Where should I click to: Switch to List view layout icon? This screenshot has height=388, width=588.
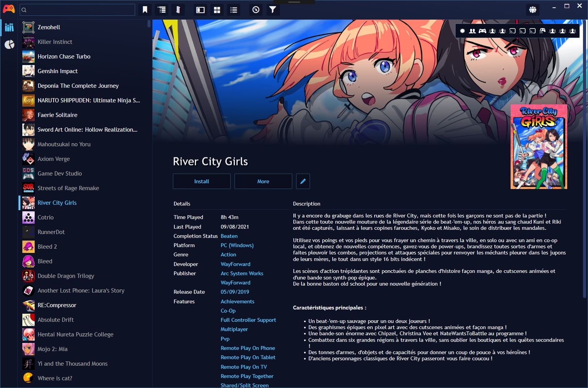(x=234, y=10)
